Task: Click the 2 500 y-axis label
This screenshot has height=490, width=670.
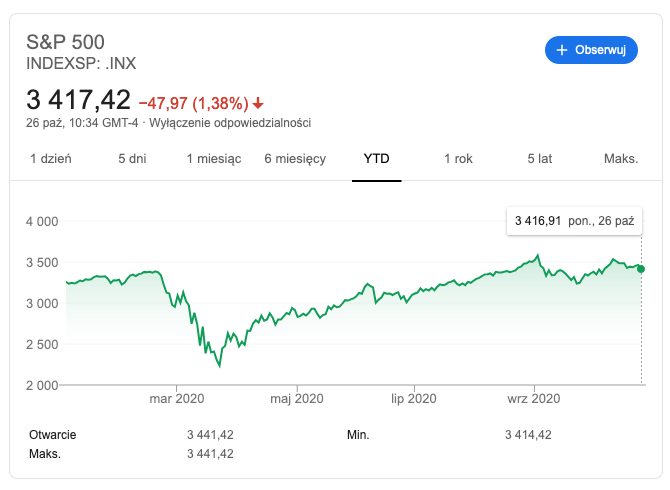Action: coord(42,344)
